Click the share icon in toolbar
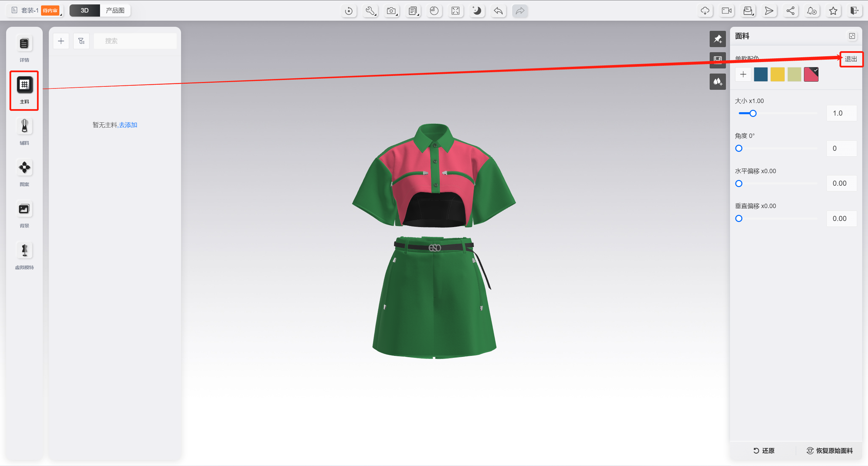The height and width of the screenshot is (466, 868). click(790, 11)
